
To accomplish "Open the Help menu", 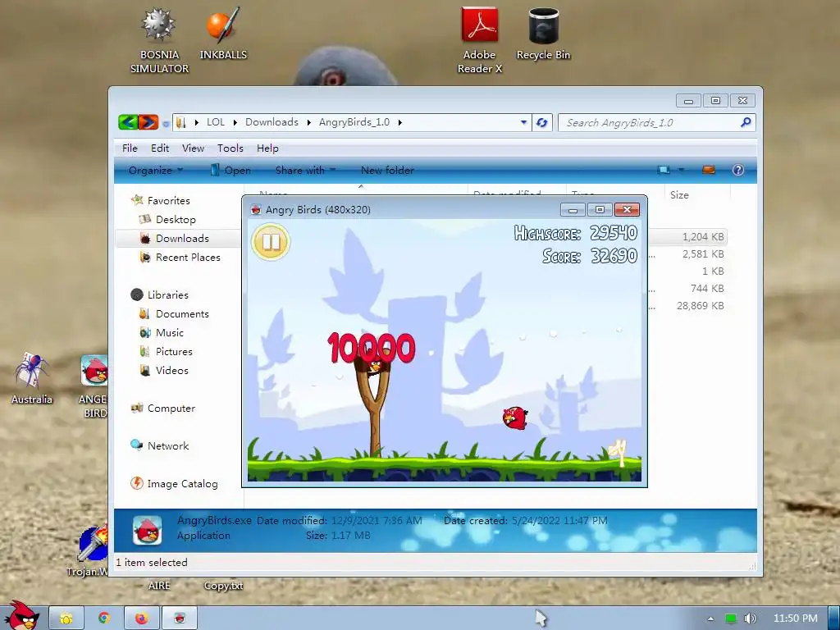I will pyautogui.click(x=267, y=148).
